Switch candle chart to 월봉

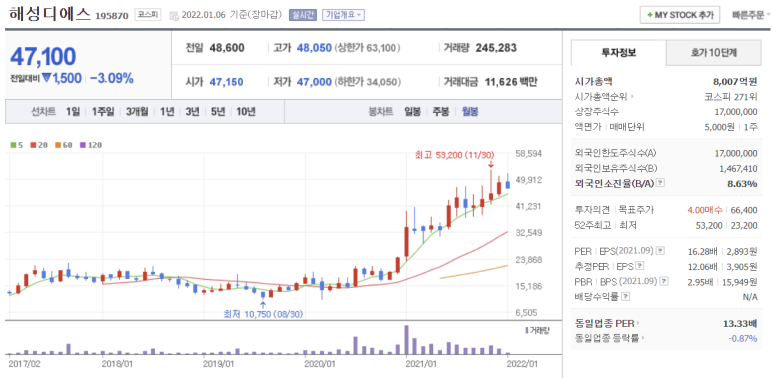[x=470, y=111]
